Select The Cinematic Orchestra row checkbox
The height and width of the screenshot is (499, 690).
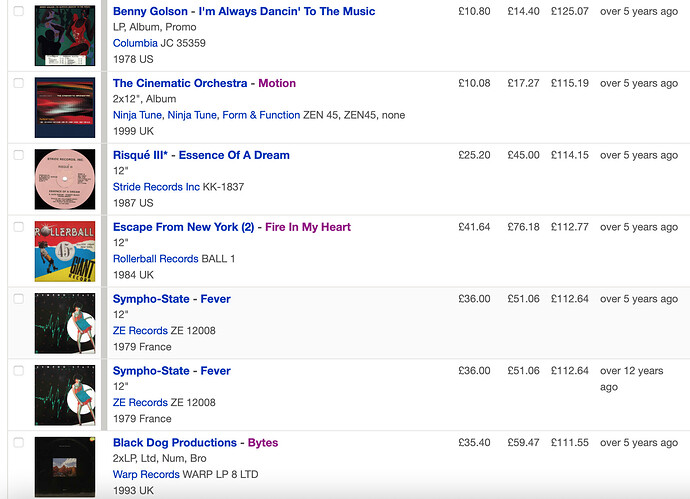[18, 83]
